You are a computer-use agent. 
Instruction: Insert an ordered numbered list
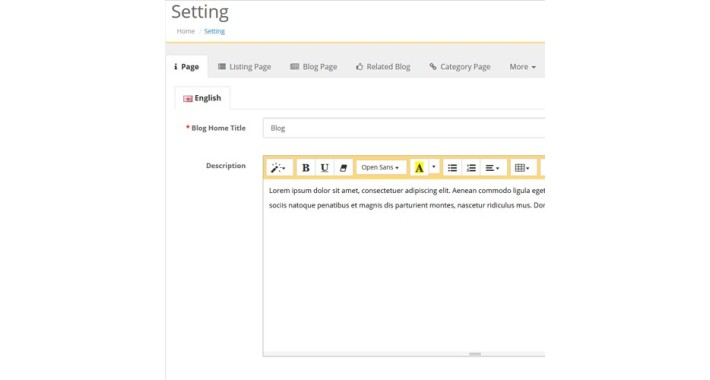(x=471, y=168)
